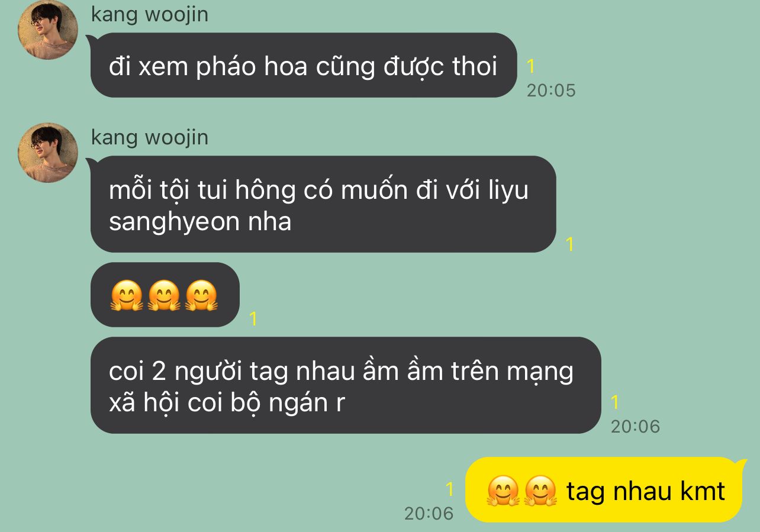The width and height of the screenshot is (760, 532).
Task: Tap the message mentioning liyu sanghyeon
Action: (323, 204)
